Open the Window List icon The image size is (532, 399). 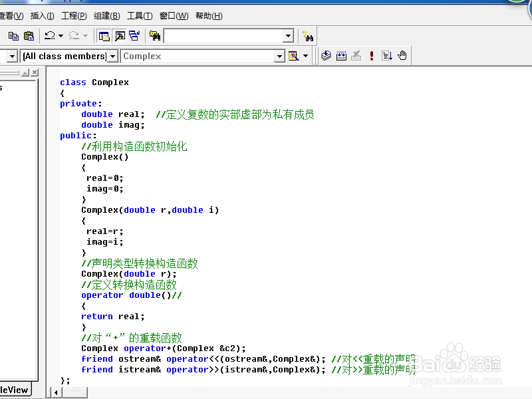coord(135,36)
